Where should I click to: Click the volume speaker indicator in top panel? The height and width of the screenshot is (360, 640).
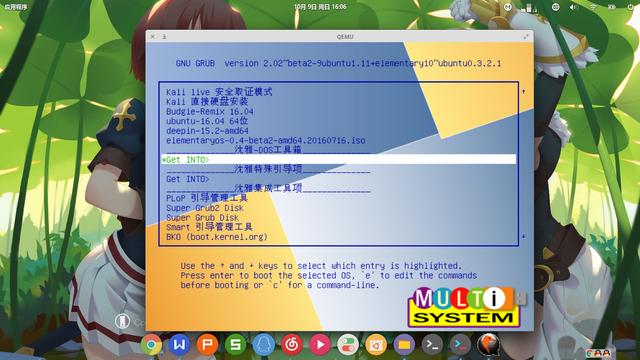tap(574, 7)
